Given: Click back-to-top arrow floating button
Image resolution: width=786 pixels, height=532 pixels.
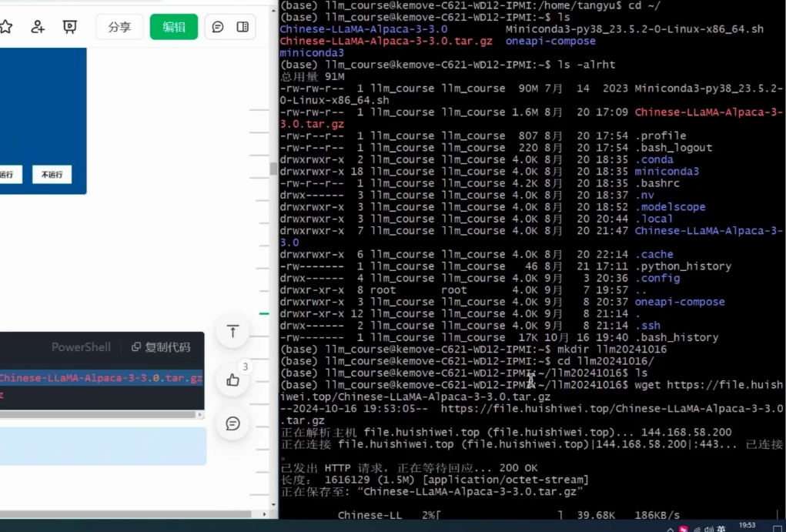Looking at the screenshot, I should click(232, 332).
